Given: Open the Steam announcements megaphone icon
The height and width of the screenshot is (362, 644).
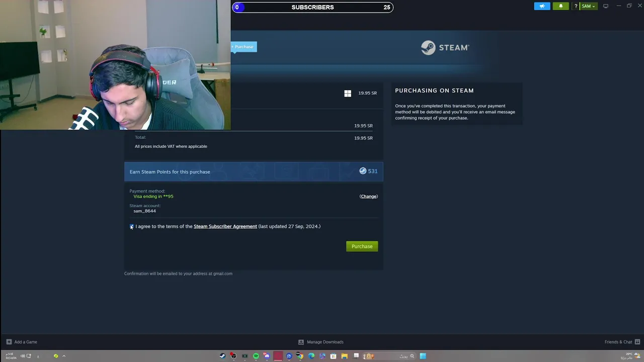Looking at the screenshot, I should [542, 6].
